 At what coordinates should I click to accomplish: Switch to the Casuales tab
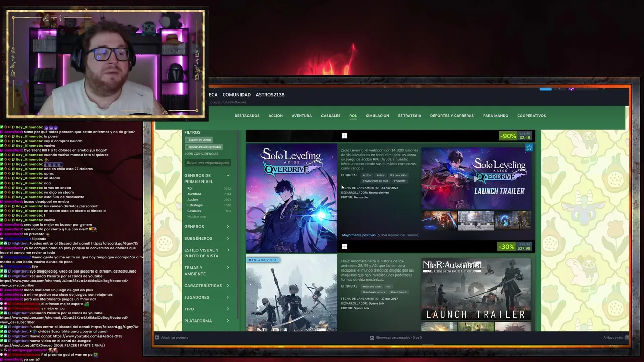pyautogui.click(x=331, y=116)
